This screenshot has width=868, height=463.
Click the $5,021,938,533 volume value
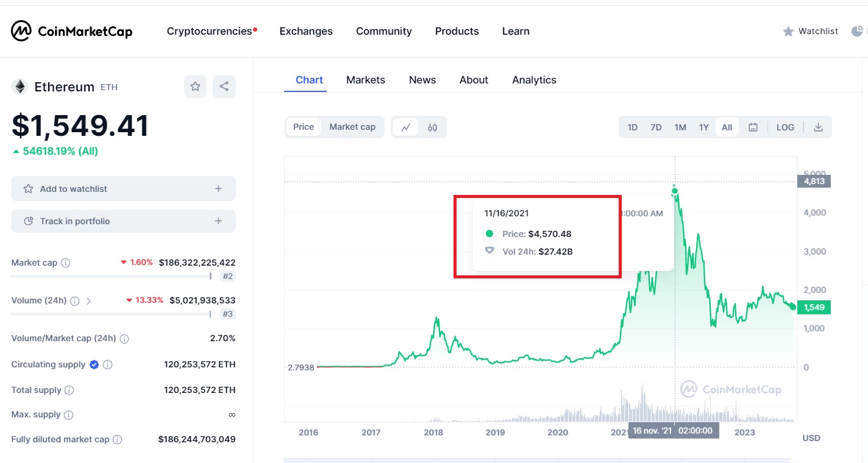coord(202,300)
